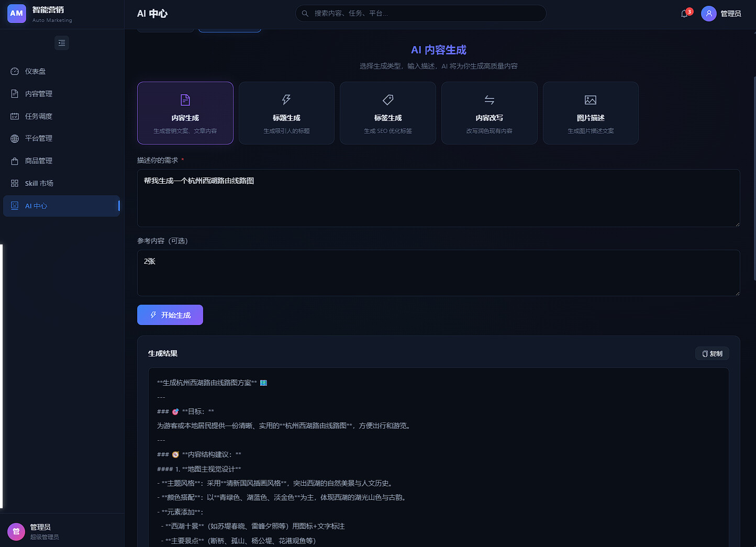Start generation with the 开始生成 button
756x547 pixels.
(170, 315)
